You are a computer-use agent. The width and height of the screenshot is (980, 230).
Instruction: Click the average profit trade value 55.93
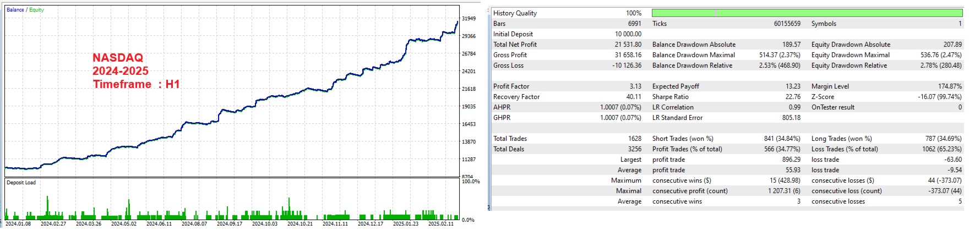(793, 170)
